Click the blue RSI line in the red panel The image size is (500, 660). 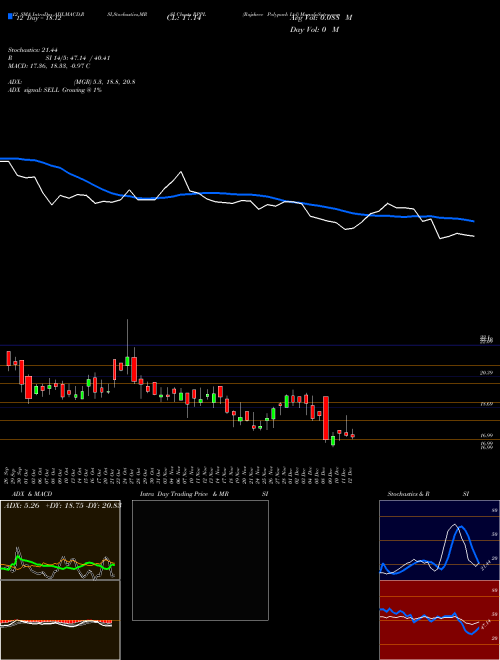tap(429, 620)
